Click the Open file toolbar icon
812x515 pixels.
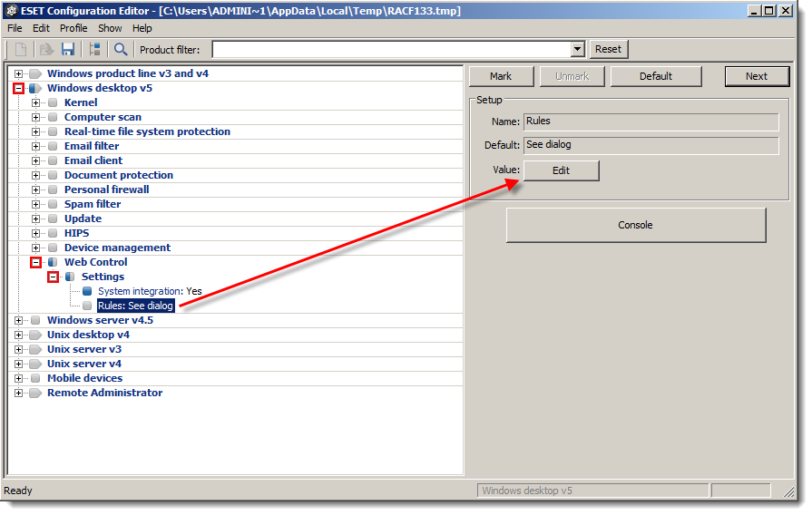click(46, 49)
